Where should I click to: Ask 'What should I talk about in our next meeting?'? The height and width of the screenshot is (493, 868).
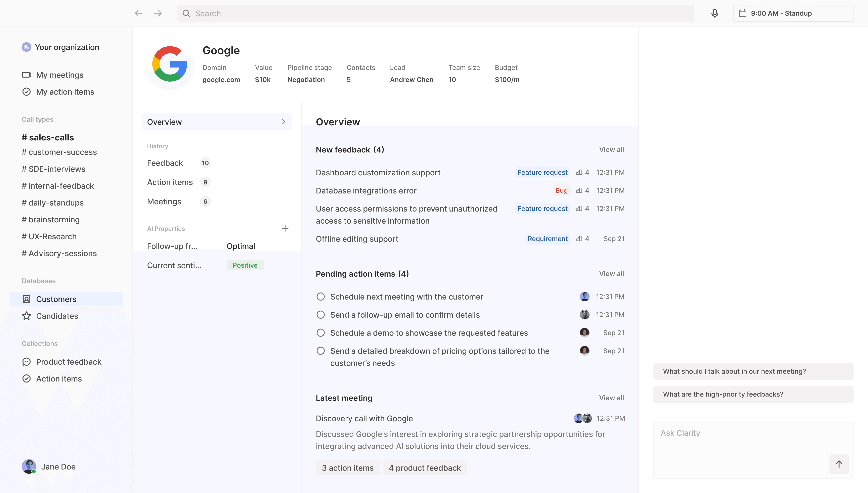click(753, 371)
